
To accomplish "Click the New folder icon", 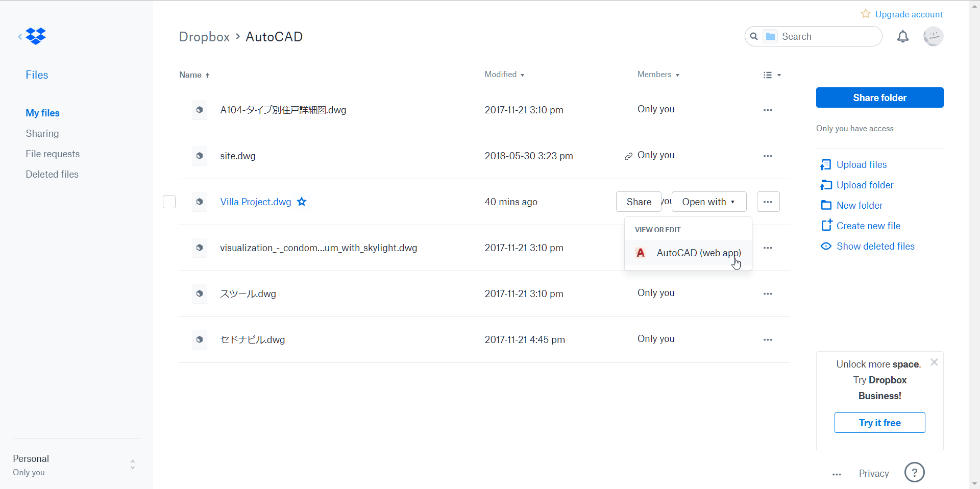I will (x=826, y=205).
